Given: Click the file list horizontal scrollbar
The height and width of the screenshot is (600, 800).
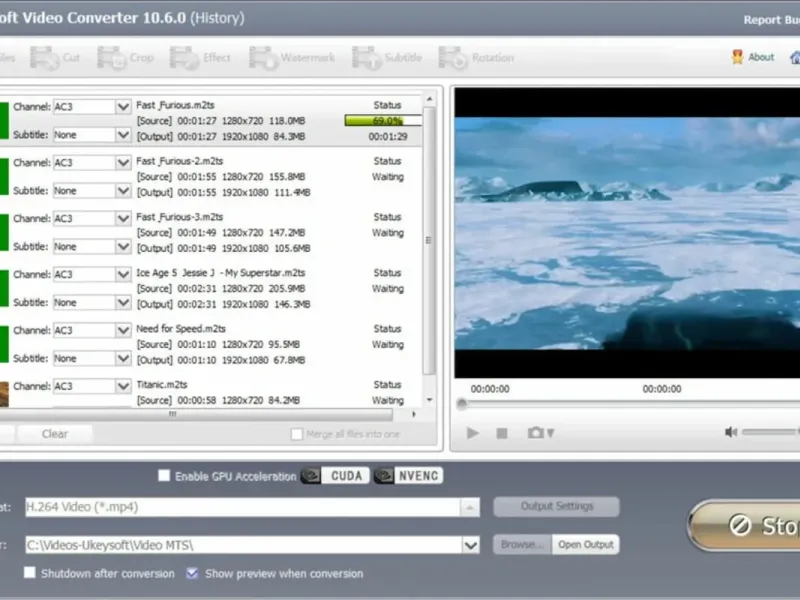Looking at the screenshot, I should coord(196,414).
